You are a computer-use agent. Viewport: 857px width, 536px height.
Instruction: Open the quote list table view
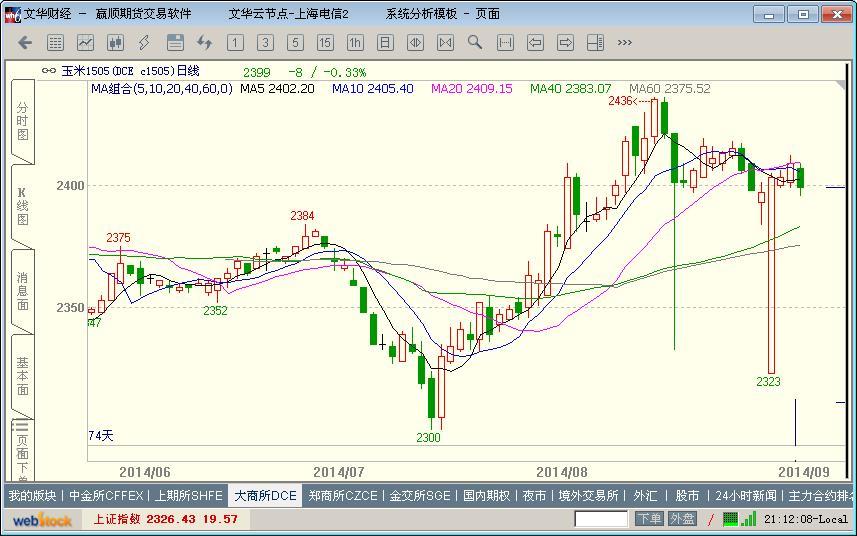point(56,43)
